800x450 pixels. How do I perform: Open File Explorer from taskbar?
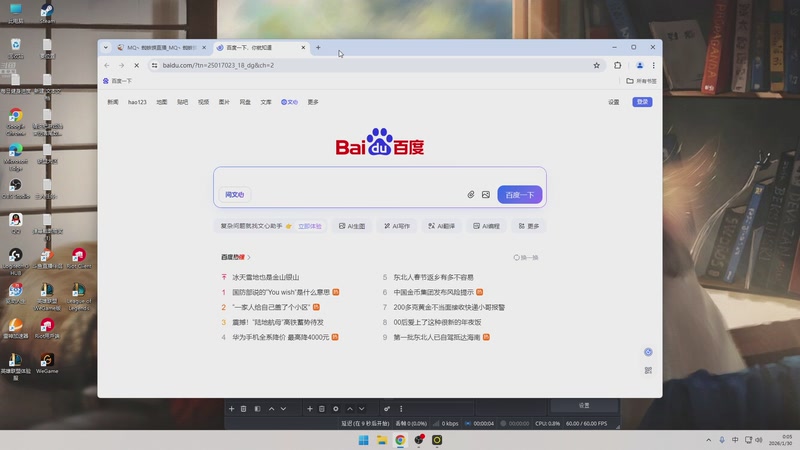point(382,440)
